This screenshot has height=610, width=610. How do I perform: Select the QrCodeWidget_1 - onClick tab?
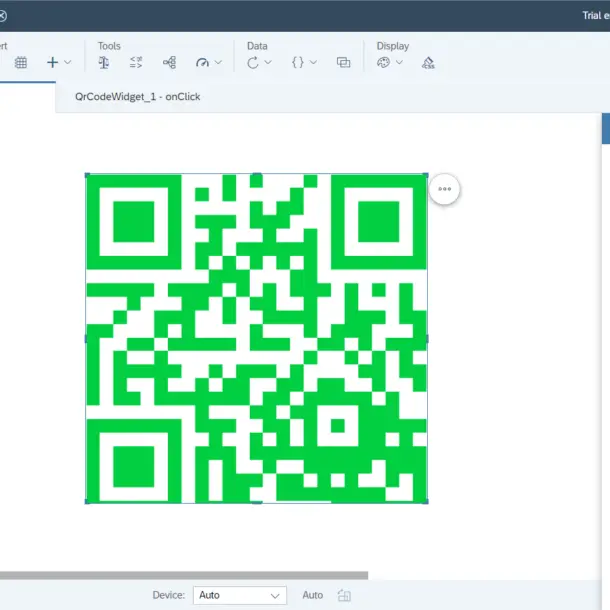tap(137, 97)
